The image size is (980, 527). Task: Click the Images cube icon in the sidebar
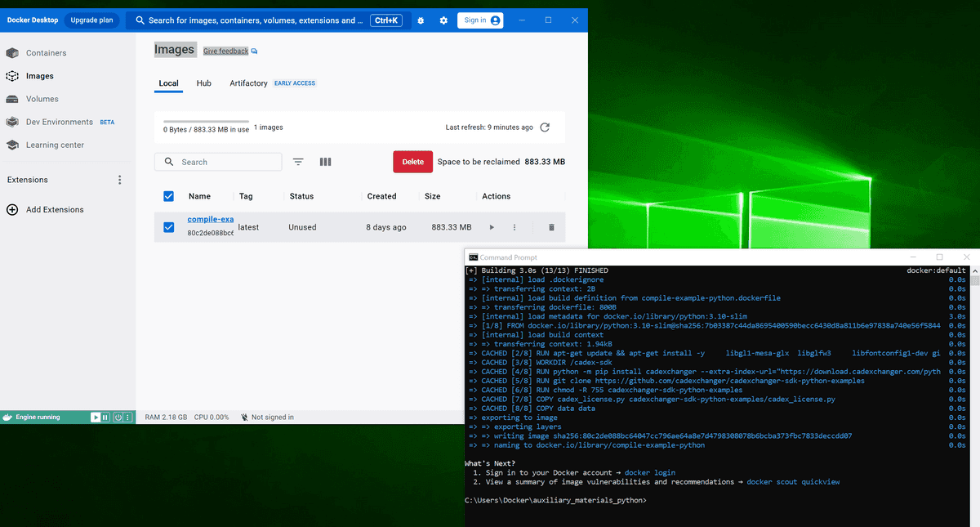(12, 76)
